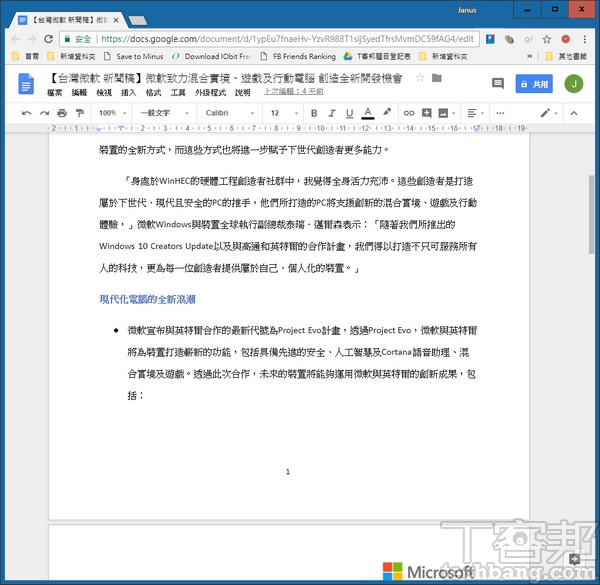Toggle Bold formatting
Screen dimensions: 600x585
pos(314,113)
